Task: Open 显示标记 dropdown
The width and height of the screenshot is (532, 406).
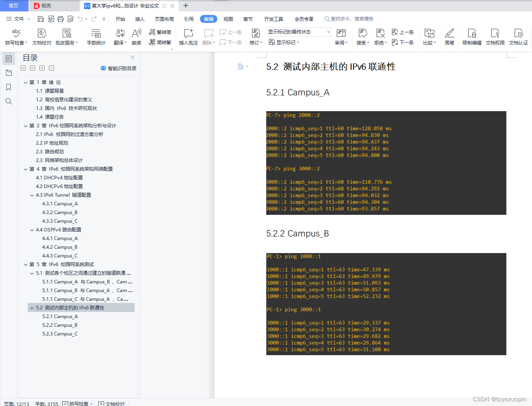Action: (284, 42)
